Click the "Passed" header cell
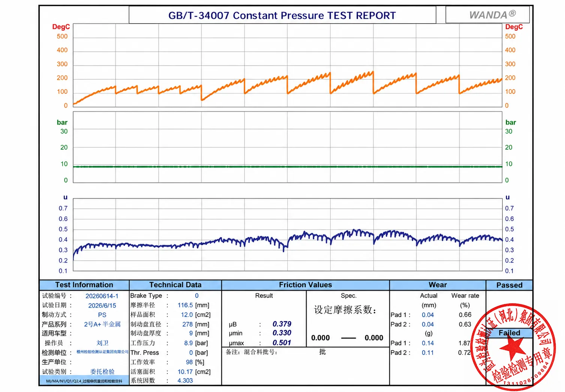This screenshot has height=392, width=565. pos(509,285)
